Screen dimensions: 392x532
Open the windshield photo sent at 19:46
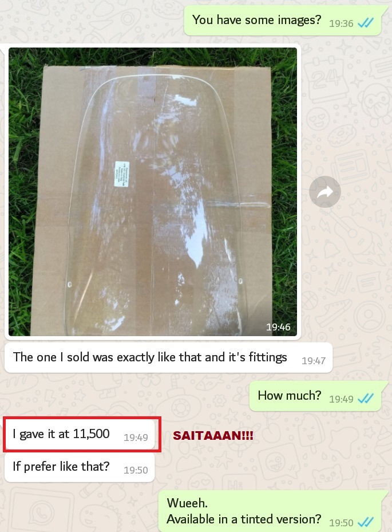pos(153,192)
